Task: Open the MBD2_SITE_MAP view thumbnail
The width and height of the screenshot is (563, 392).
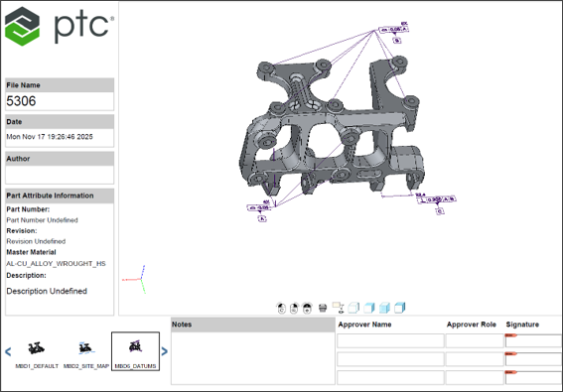Action: click(x=86, y=351)
